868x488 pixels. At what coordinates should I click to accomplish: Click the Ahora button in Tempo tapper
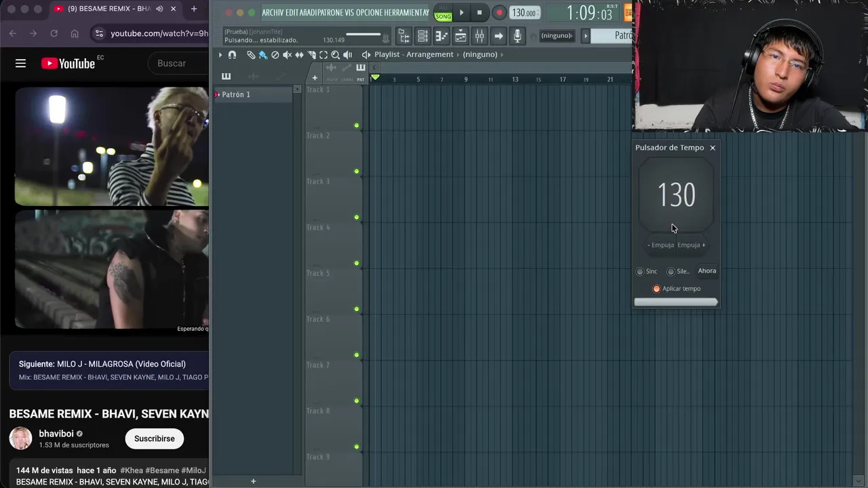[x=707, y=271]
